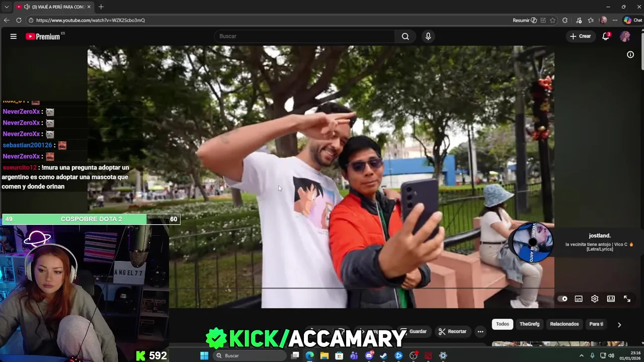Image resolution: width=644 pixels, height=362 pixels.
Task: Open Steam from the taskbar
Action: 383,355
